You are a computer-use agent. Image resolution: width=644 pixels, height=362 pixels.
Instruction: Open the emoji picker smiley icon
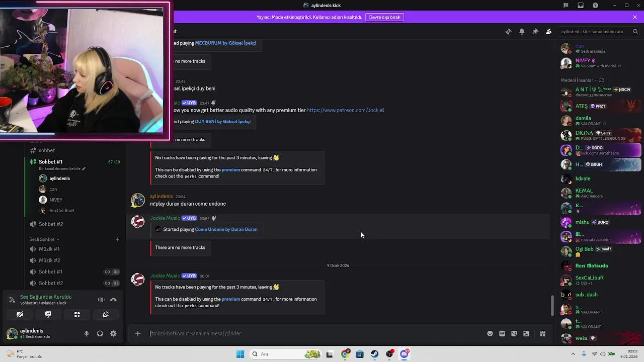(490, 333)
